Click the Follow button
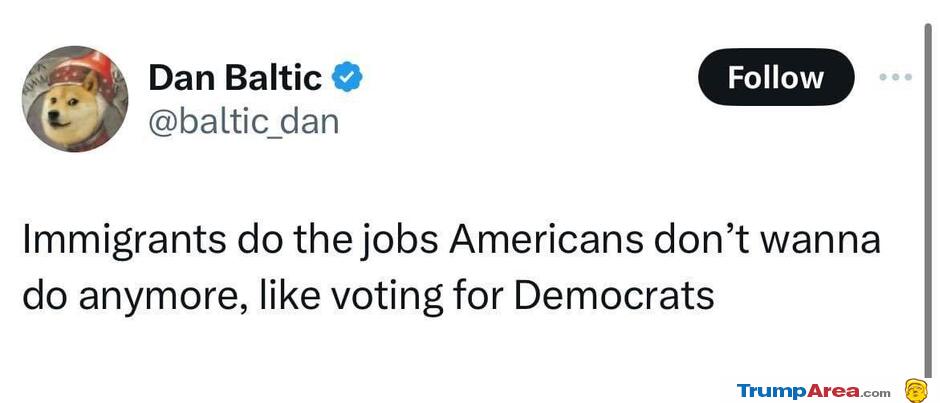The width and height of the screenshot is (940, 403). (x=776, y=77)
